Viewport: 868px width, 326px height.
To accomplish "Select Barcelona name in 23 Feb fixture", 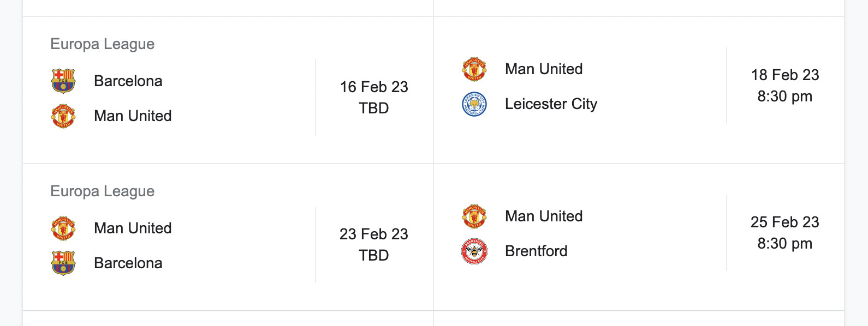I will (128, 263).
